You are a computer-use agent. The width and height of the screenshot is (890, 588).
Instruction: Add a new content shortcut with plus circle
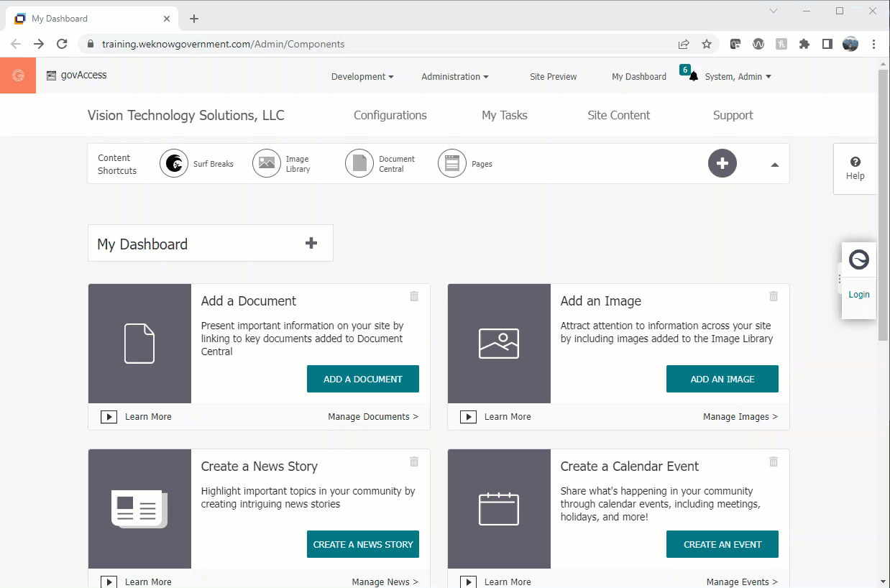coord(722,164)
